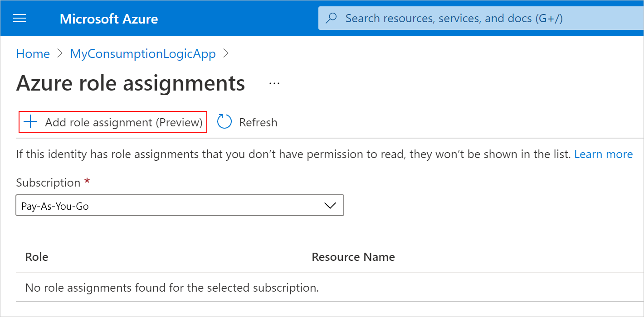Click the Azure role assignments page heading
644x317 pixels.
[131, 84]
